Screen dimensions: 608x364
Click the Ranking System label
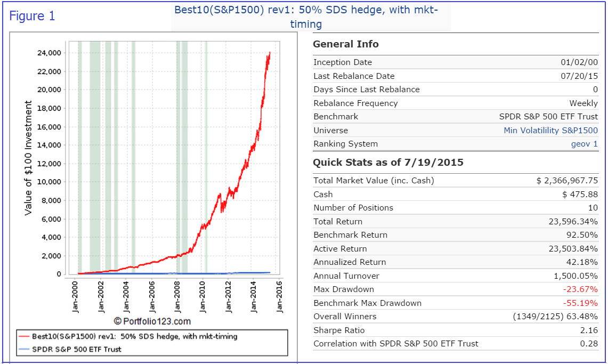(x=345, y=144)
